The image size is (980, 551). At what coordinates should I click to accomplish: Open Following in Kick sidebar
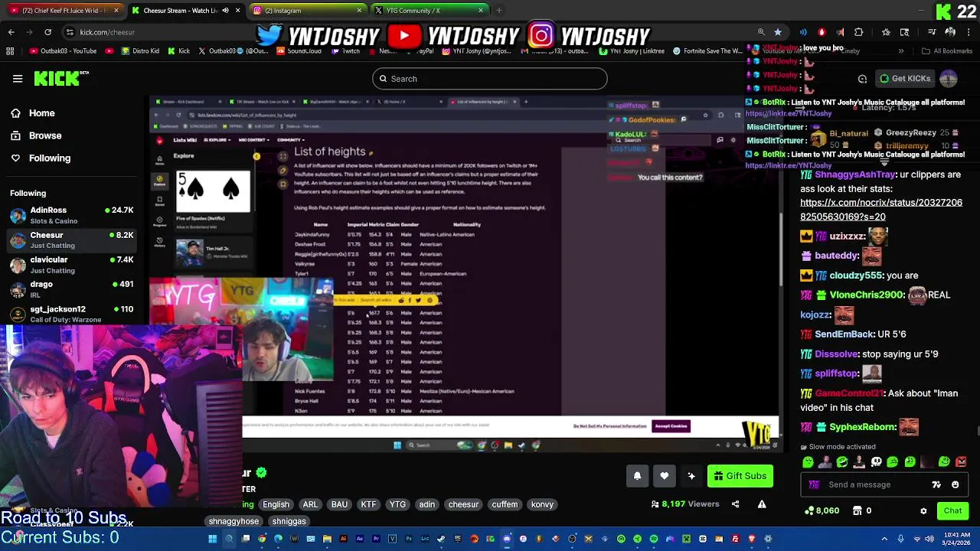[x=41, y=158]
